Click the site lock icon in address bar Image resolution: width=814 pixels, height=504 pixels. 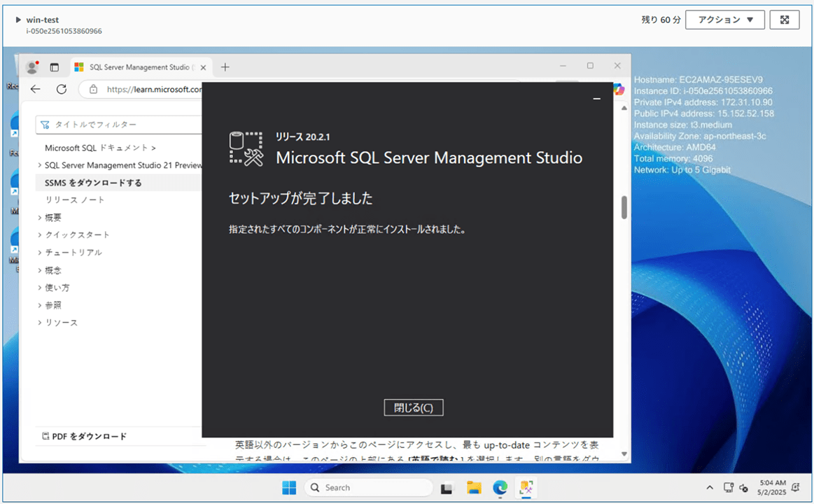tap(93, 90)
